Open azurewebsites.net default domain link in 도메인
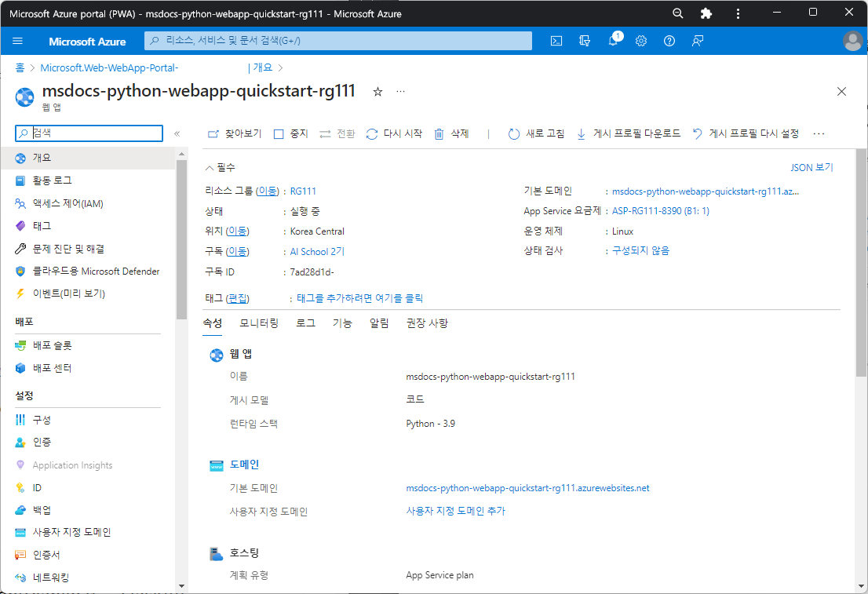This screenshot has width=868, height=594. point(527,488)
